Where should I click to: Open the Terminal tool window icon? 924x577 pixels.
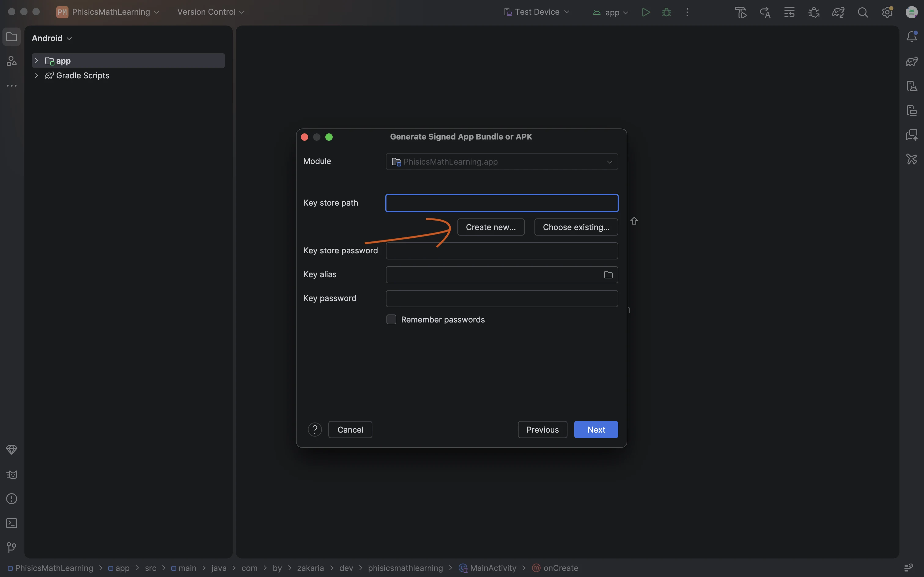[12, 523]
